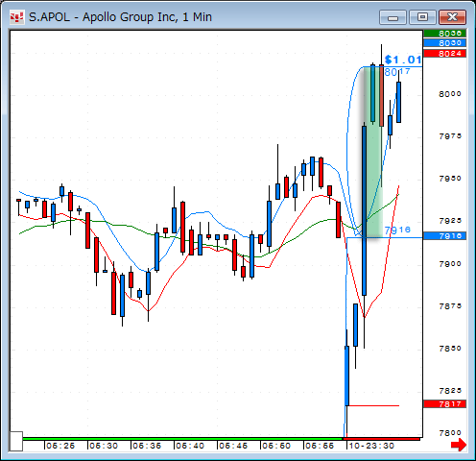476x461 pixels.
Task: Click the red 8024 price tag
Action: tap(444, 54)
